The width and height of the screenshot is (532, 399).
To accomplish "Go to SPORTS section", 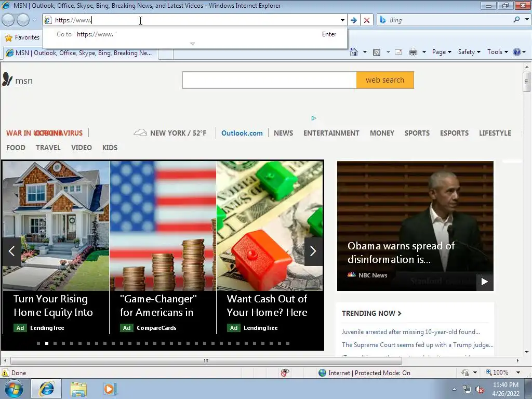I will [417, 133].
